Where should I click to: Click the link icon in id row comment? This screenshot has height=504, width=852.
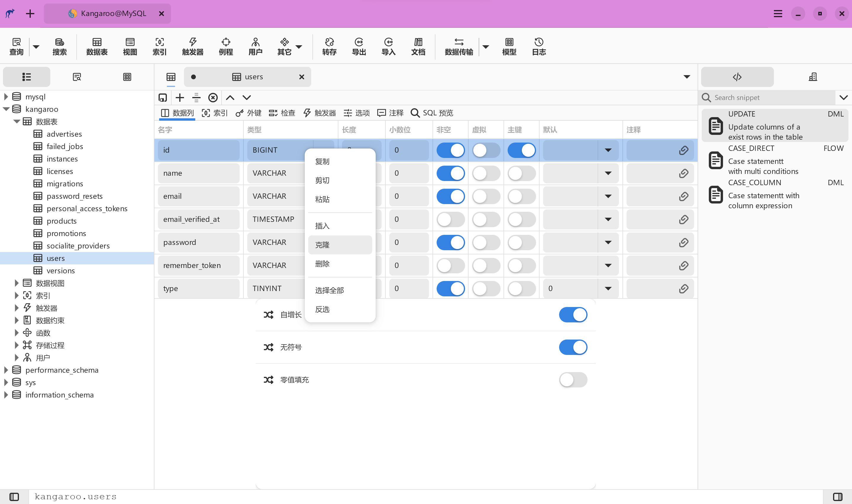pyautogui.click(x=683, y=150)
